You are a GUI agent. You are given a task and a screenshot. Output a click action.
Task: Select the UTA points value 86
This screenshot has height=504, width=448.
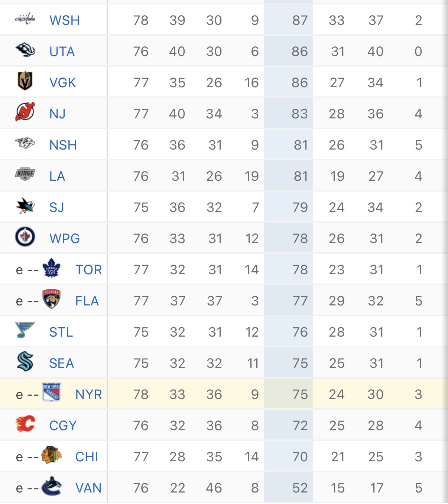299,52
